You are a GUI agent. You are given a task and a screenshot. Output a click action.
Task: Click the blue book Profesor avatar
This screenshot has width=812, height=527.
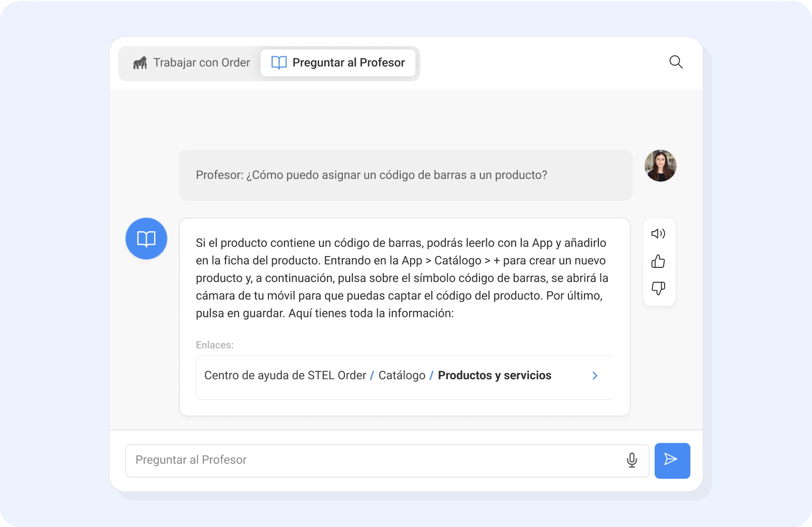click(146, 238)
